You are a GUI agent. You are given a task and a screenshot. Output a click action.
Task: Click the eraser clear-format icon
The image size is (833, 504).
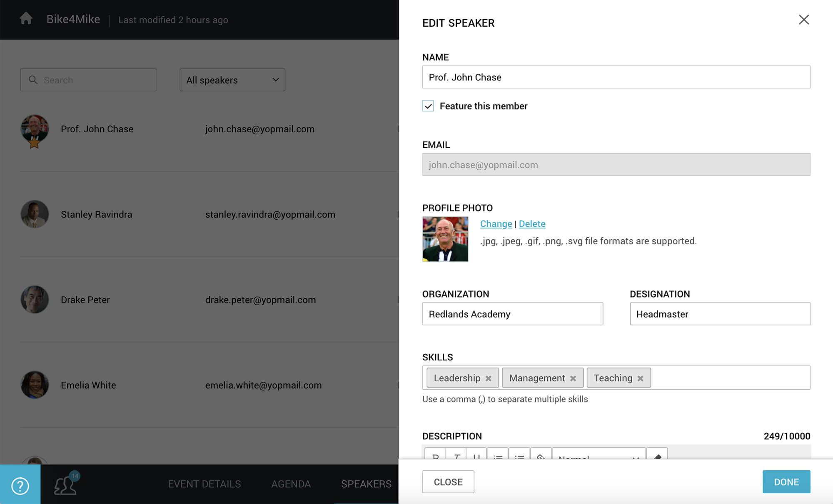(x=657, y=455)
